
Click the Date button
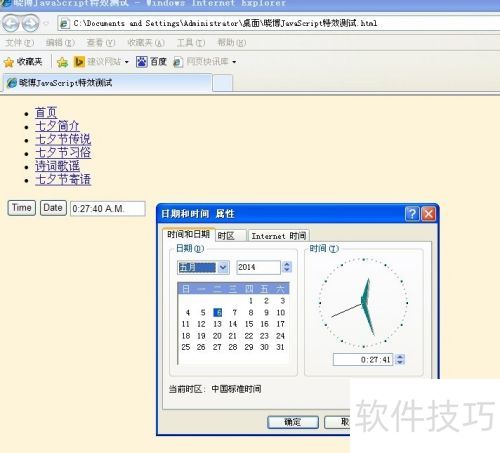pos(53,208)
